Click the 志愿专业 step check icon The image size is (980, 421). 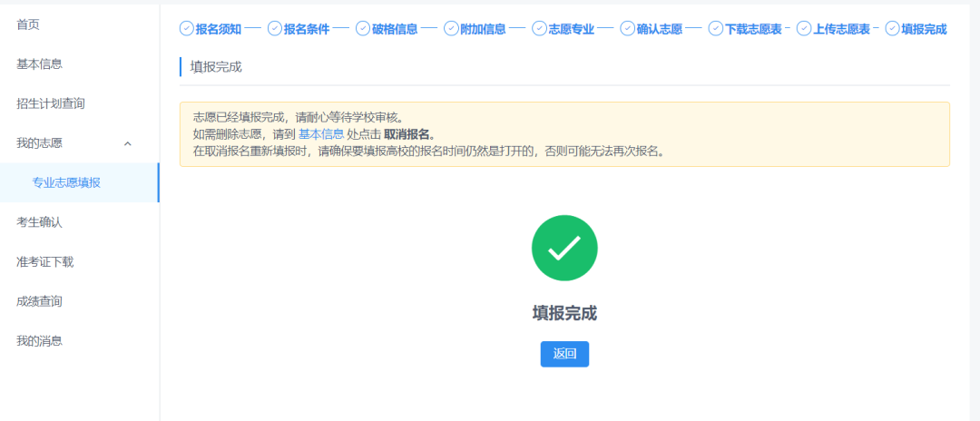pyautogui.click(x=539, y=29)
